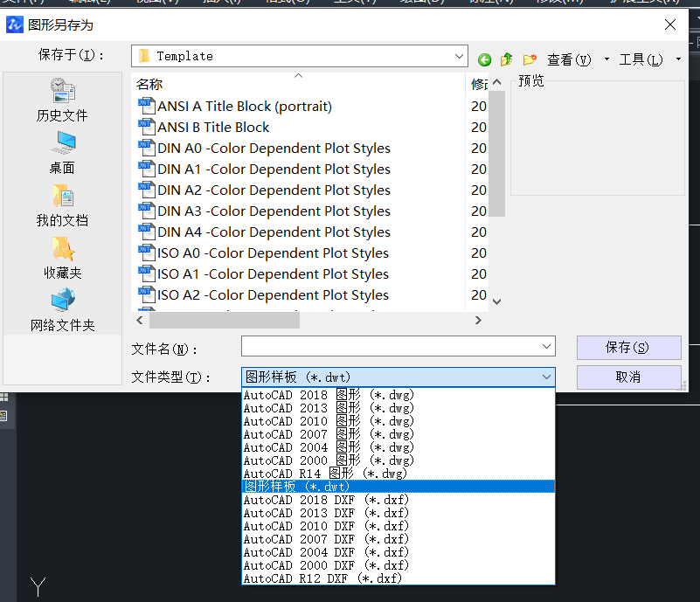Select ANSI A Title Block (portrait) template

click(244, 107)
